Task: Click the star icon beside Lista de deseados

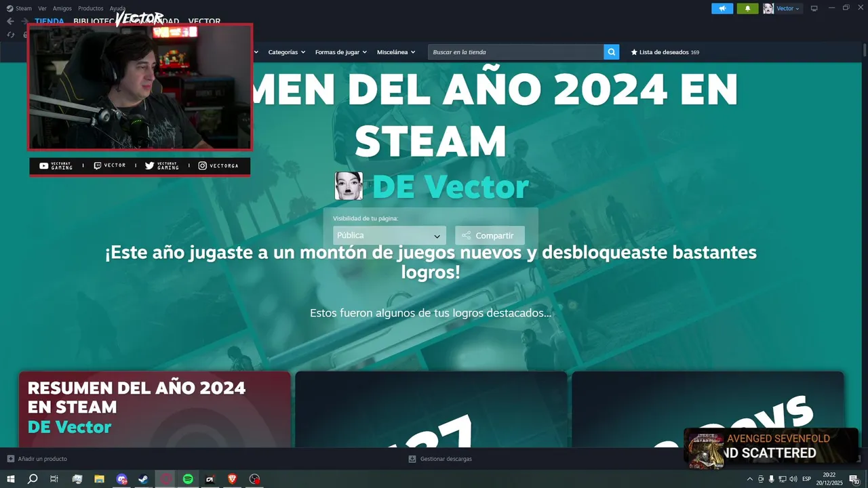Action: (x=635, y=52)
